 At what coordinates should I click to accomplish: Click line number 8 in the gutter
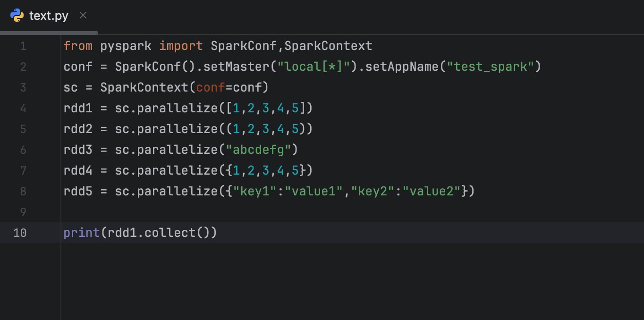pos(23,191)
